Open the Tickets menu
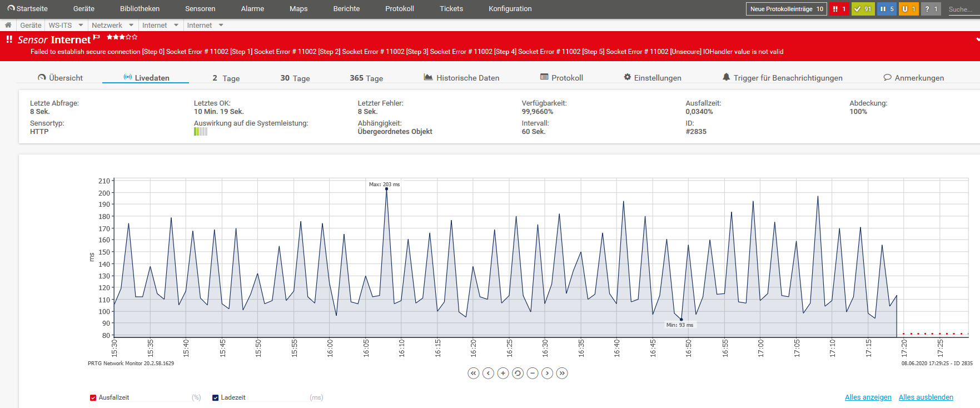980x408 pixels. 451,9
